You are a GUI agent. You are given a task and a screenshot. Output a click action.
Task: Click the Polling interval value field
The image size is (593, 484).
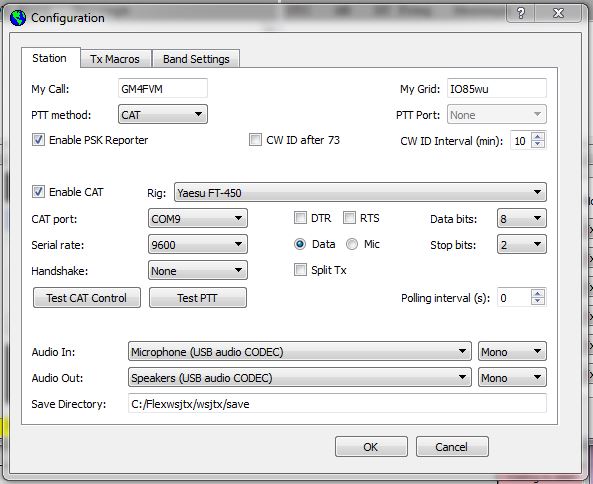[x=514, y=298]
